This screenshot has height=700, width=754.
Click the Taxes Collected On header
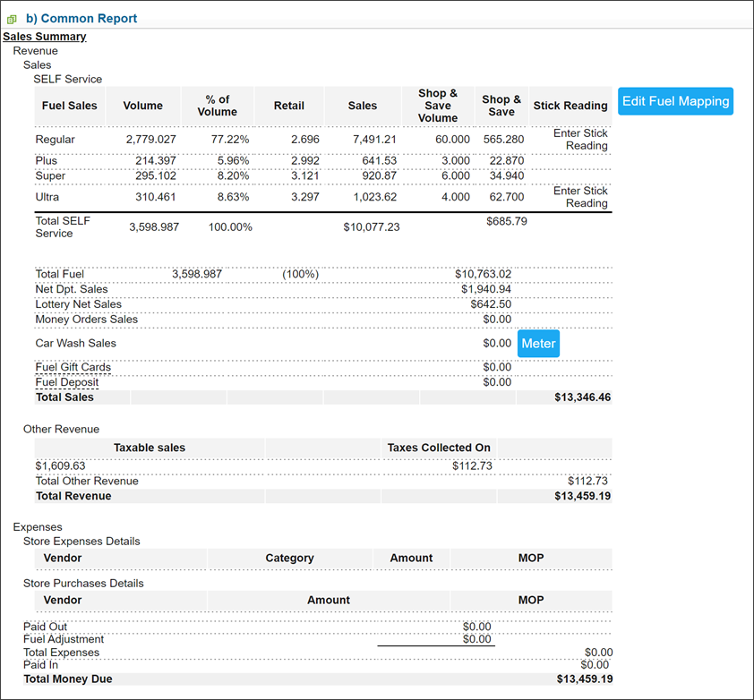click(x=439, y=448)
